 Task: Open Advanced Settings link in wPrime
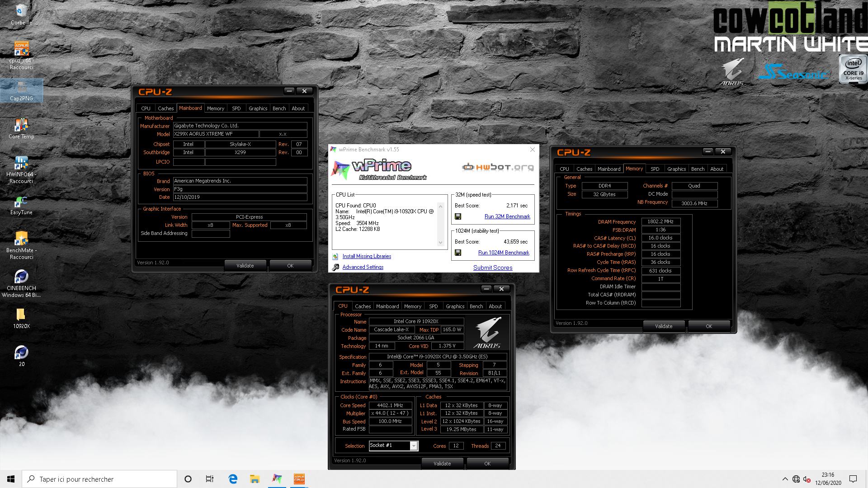click(363, 267)
